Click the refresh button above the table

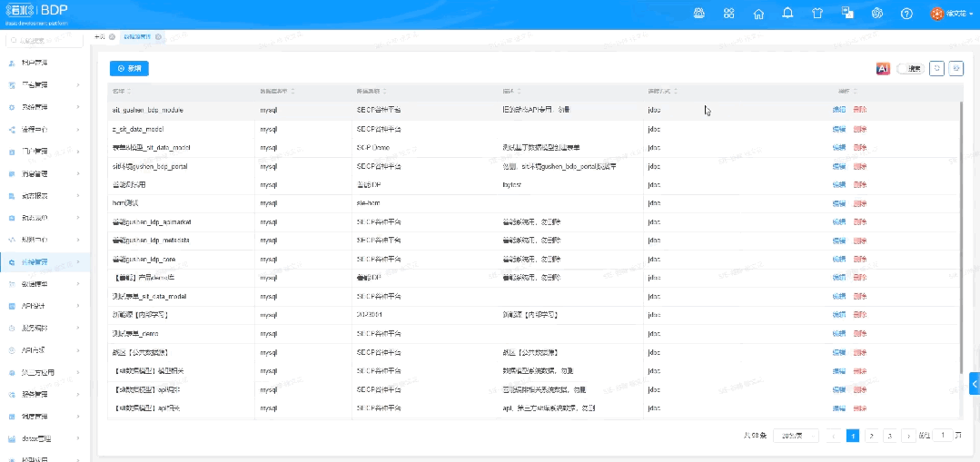[936, 69]
